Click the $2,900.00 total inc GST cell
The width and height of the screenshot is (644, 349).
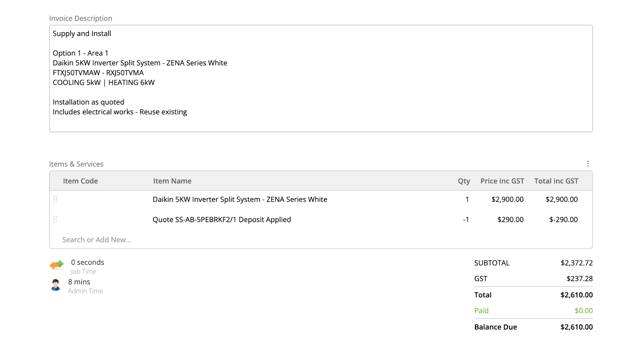[562, 199]
